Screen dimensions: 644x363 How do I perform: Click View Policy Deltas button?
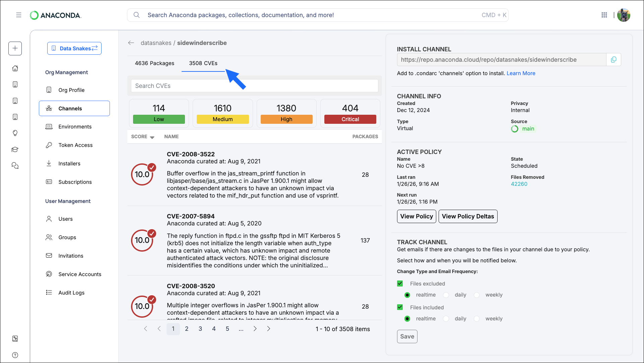click(x=468, y=216)
